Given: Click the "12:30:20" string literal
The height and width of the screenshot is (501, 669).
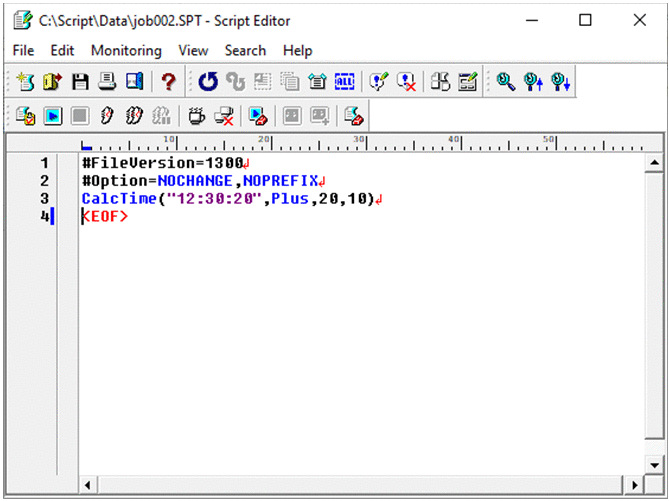Looking at the screenshot, I should pos(214,199).
